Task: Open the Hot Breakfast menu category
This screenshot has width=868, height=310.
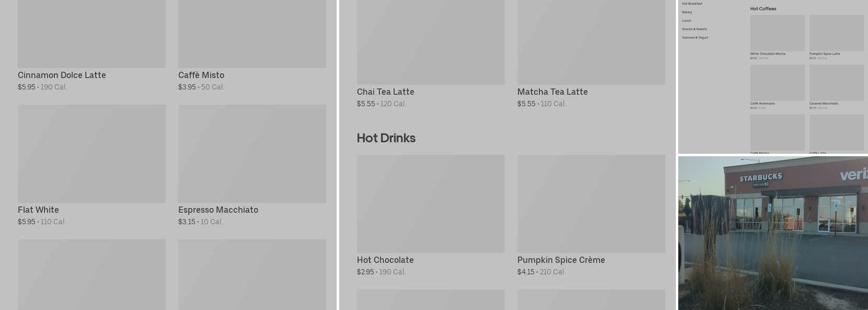Action: [x=692, y=4]
